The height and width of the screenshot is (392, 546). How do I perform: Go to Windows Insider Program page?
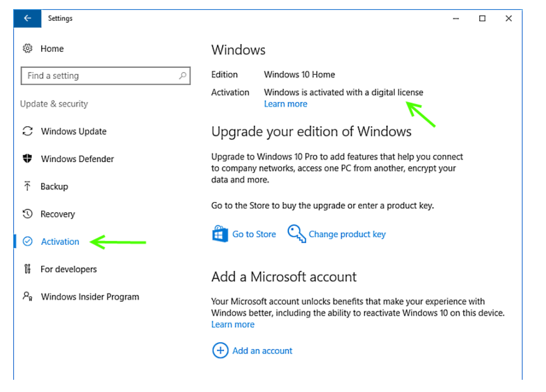coord(90,297)
